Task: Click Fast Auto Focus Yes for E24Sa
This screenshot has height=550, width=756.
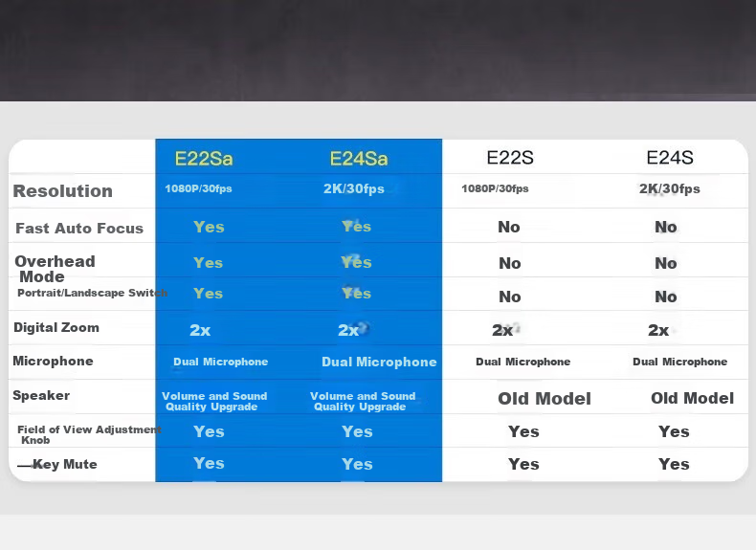Action: (x=356, y=226)
